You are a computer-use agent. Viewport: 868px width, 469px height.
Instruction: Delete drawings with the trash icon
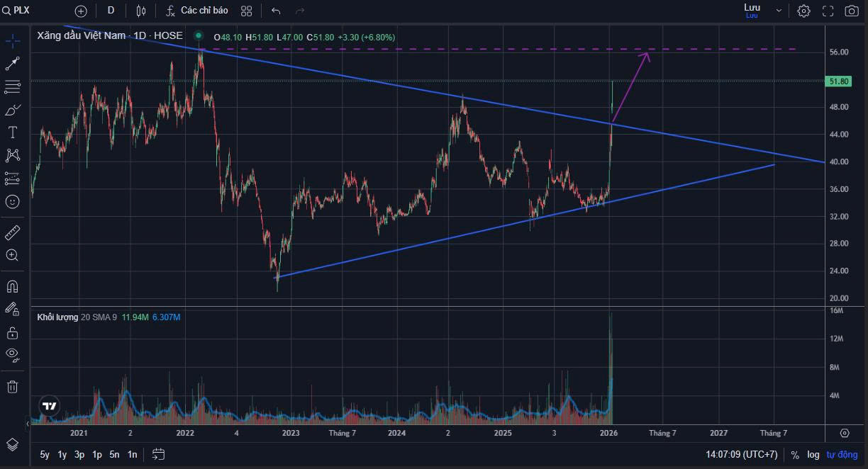point(12,386)
